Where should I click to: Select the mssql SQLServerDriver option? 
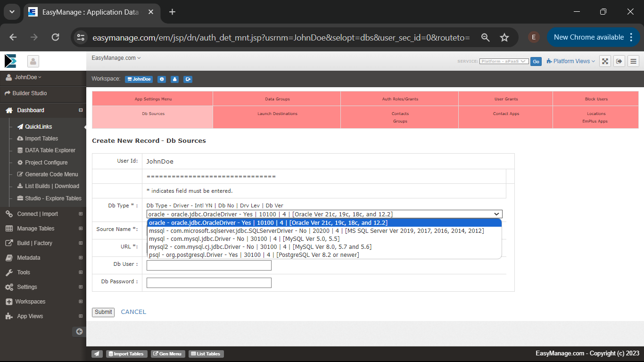coord(324,231)
